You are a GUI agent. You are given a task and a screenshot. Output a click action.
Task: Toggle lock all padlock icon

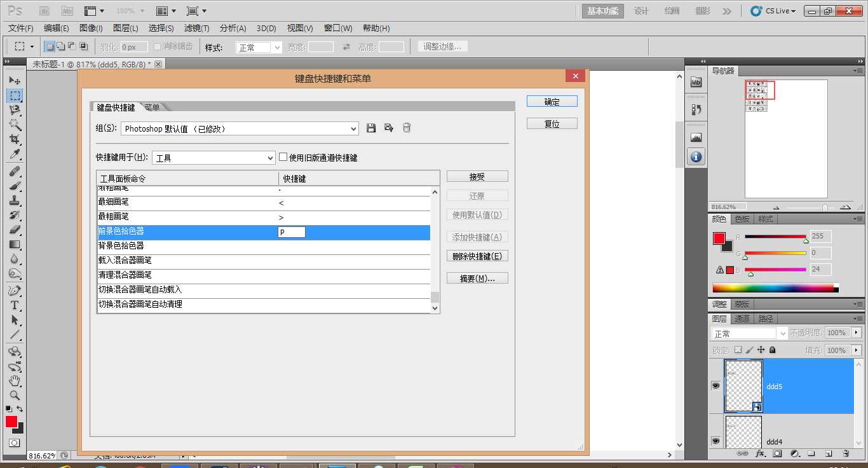772,350
